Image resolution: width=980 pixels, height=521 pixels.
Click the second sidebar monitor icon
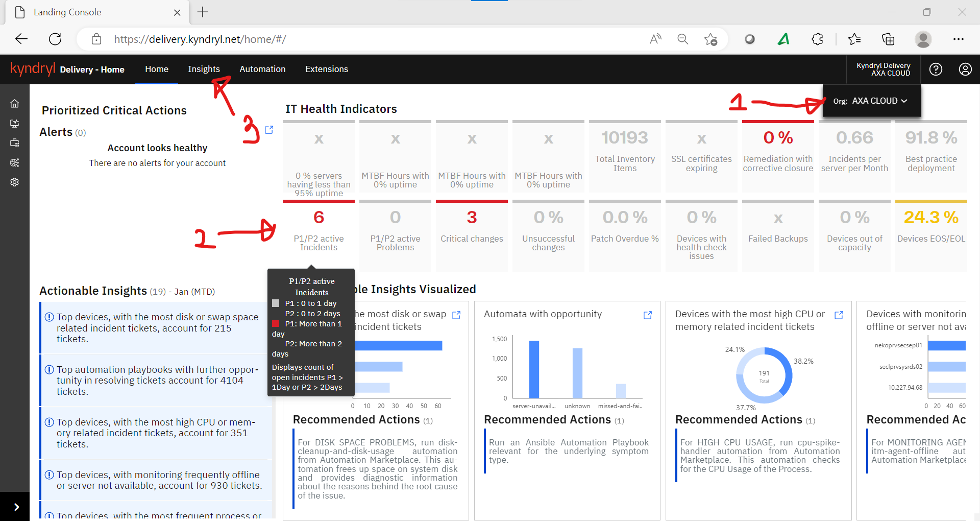[x=14, y=123]
